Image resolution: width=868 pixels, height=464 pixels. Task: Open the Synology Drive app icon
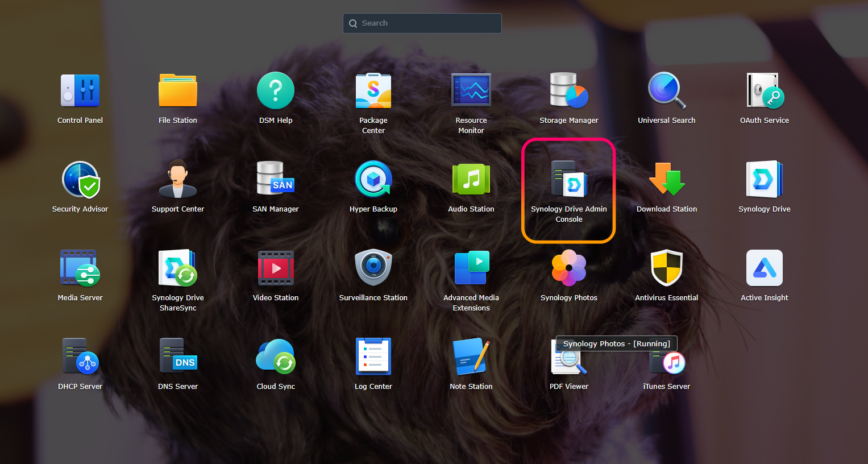(765, 180)
